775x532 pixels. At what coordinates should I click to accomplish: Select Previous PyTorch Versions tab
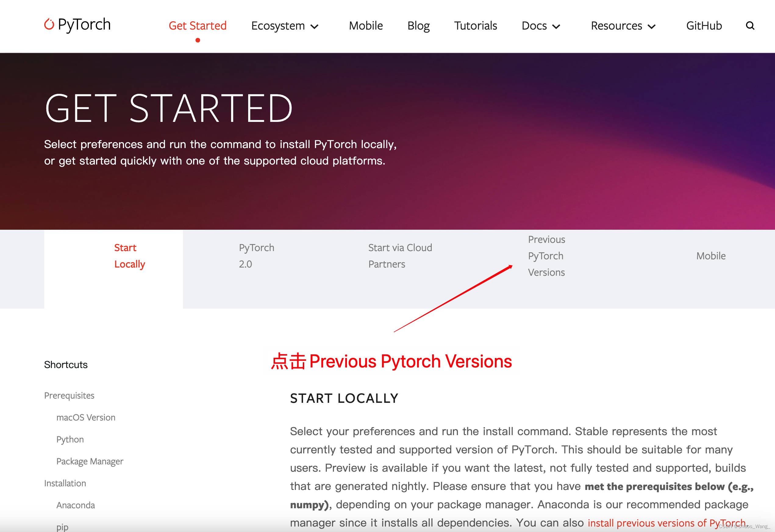(546, 255)
